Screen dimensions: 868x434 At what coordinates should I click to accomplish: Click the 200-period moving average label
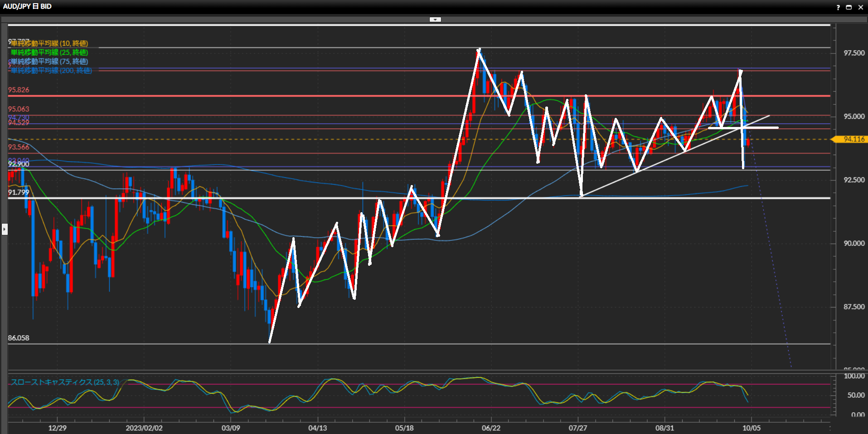[x=51, y=71]
